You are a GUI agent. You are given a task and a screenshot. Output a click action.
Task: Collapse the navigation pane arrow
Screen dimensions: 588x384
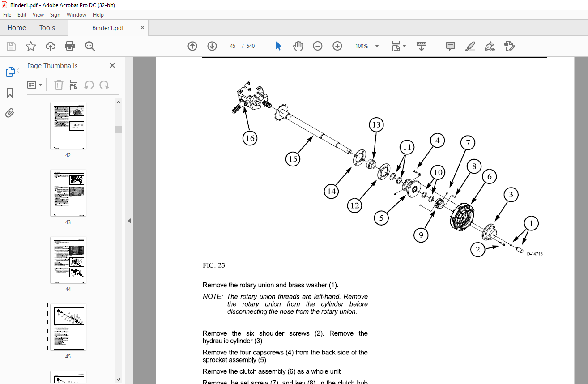[129, 221]
